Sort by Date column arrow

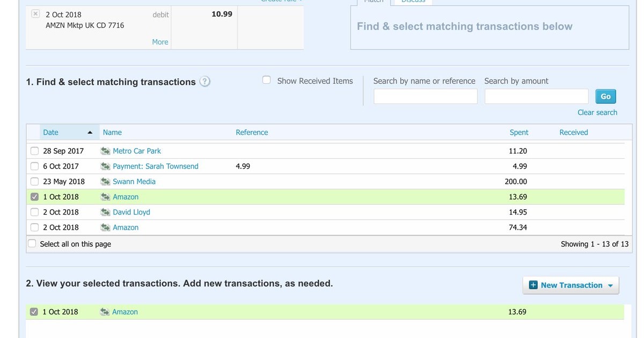tap(90, 133)
